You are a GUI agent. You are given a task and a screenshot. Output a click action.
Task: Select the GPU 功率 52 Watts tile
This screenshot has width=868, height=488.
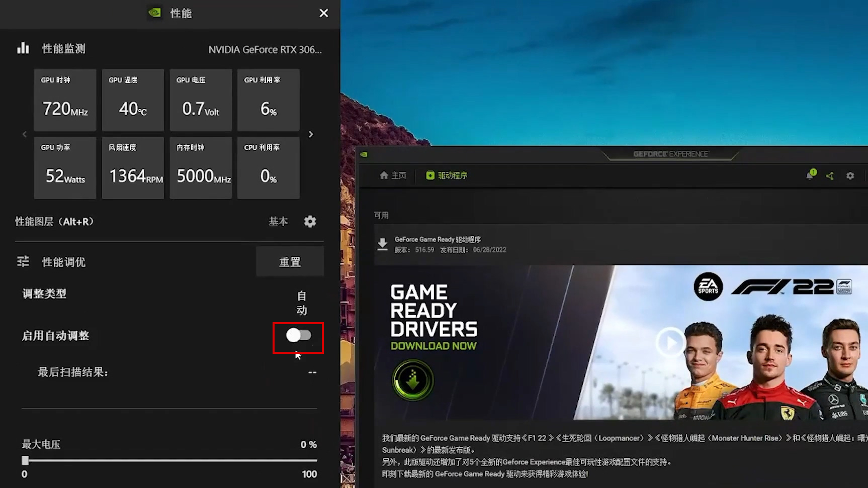[x=65, y=168]
